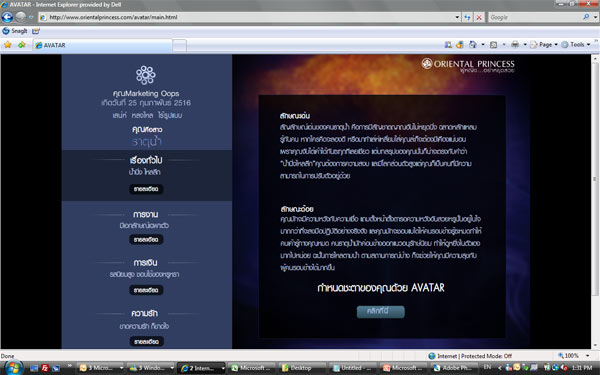Click the Oriental Princess logo
The height and width of the screenshot is (375, 600).
[468, 65]
